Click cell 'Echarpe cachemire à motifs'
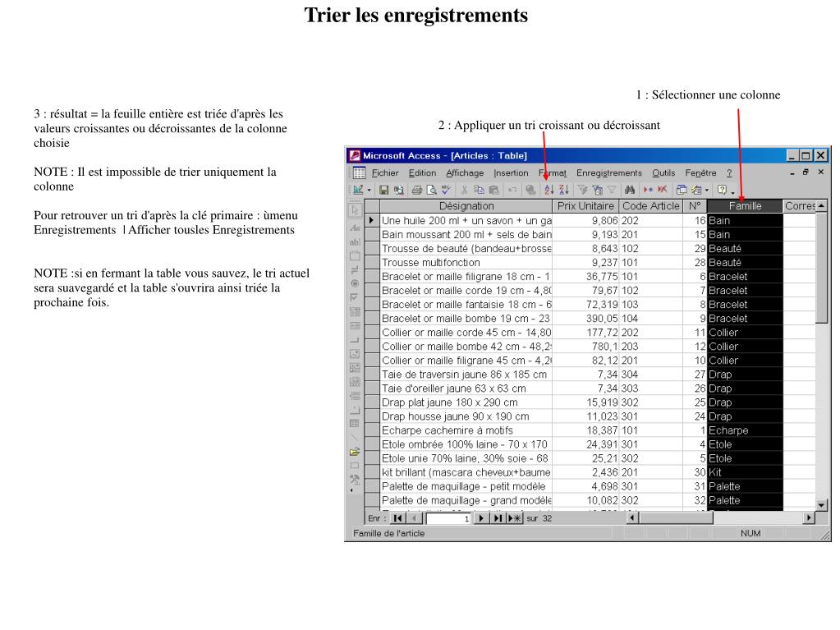840x630 pixels. [x=466, y=430]
